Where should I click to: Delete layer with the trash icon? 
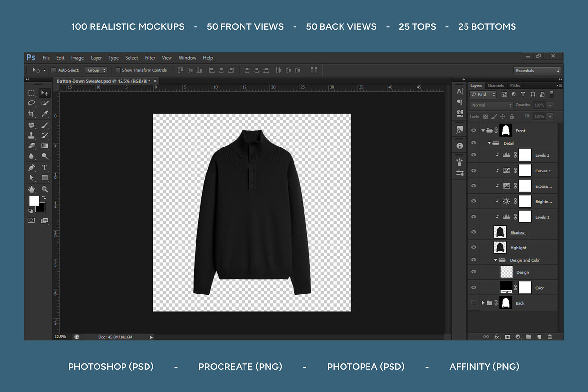coord(550,337)
